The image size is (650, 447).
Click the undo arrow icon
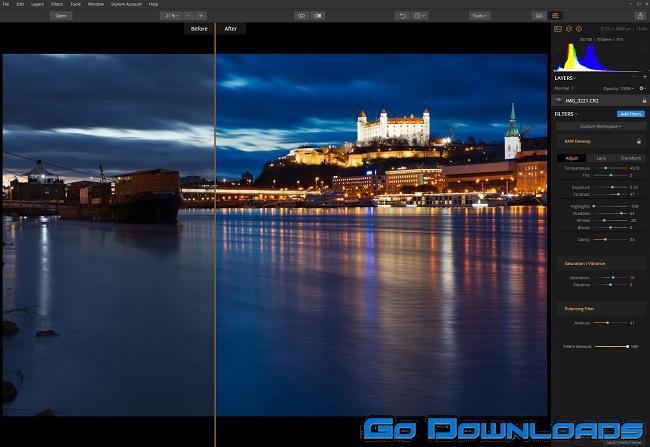tap(402, 16)
